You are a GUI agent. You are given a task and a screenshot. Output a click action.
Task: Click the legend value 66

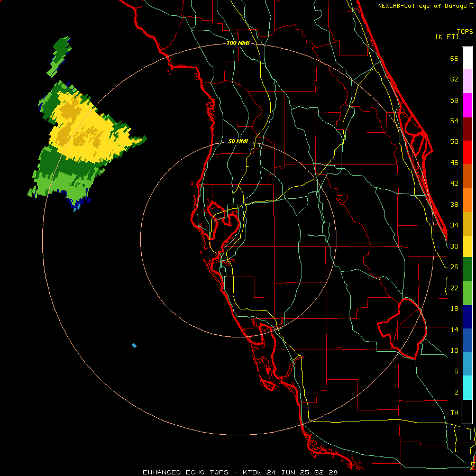454,59
